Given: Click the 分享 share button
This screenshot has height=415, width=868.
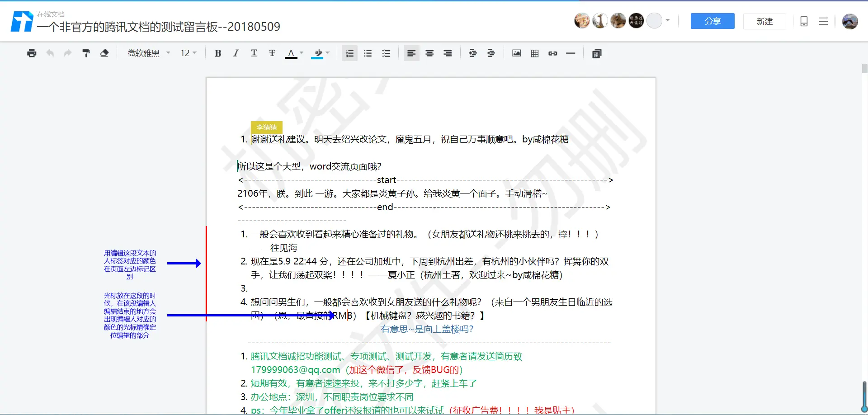Looking at the screenshot, I should 712,21.
